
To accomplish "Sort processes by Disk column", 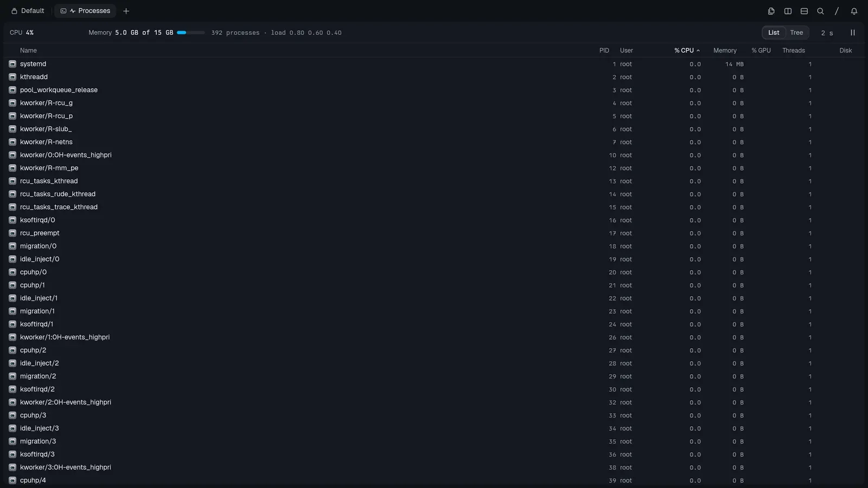I will coord(846,50).
